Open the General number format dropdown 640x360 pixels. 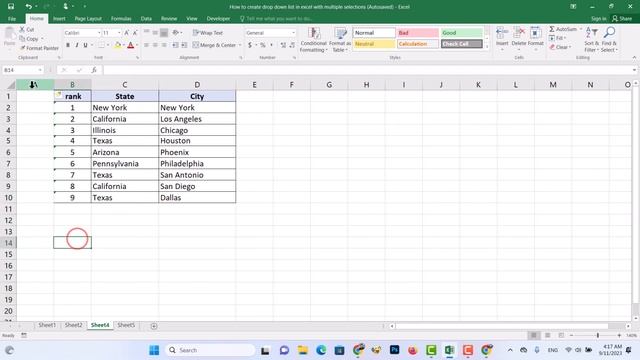click(x=293, y=33)
